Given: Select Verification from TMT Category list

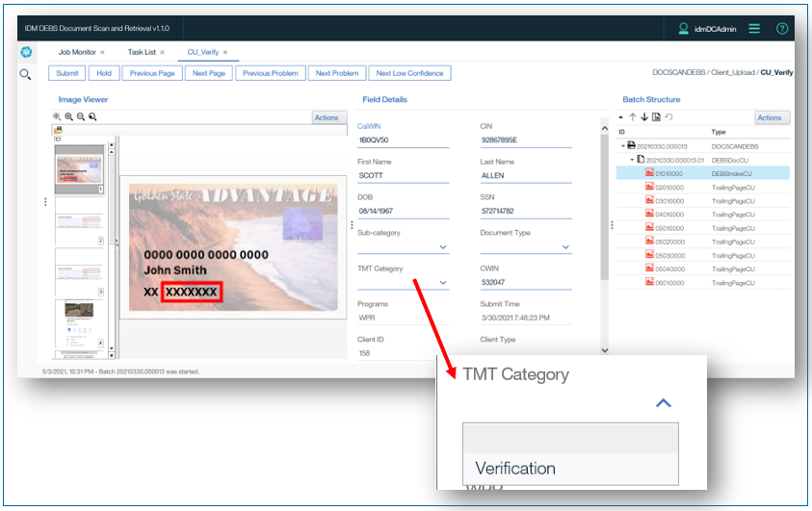Looking at the screenshot, I should 570,469.
